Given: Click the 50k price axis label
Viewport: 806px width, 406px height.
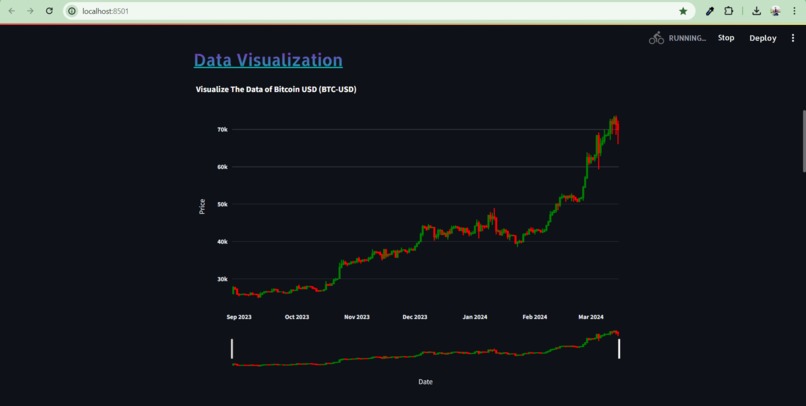Looking at the screenshot, I should click(x=223, y=205).
